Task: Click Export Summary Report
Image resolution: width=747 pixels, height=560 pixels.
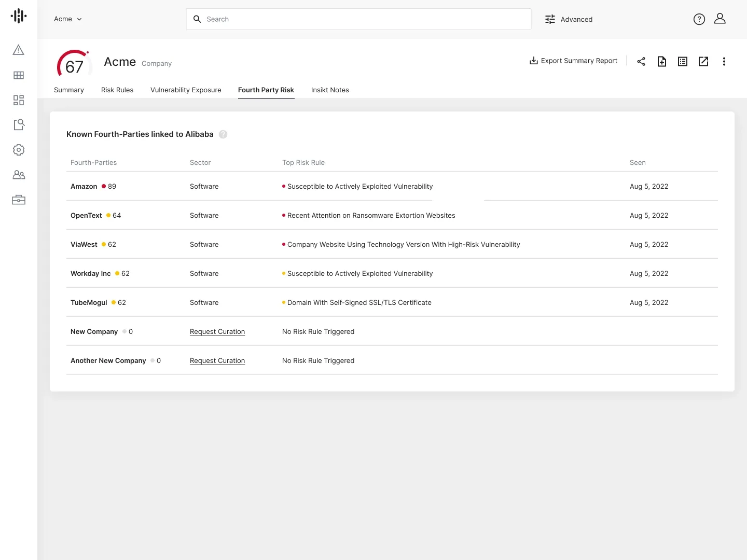Action: [573, 61]
